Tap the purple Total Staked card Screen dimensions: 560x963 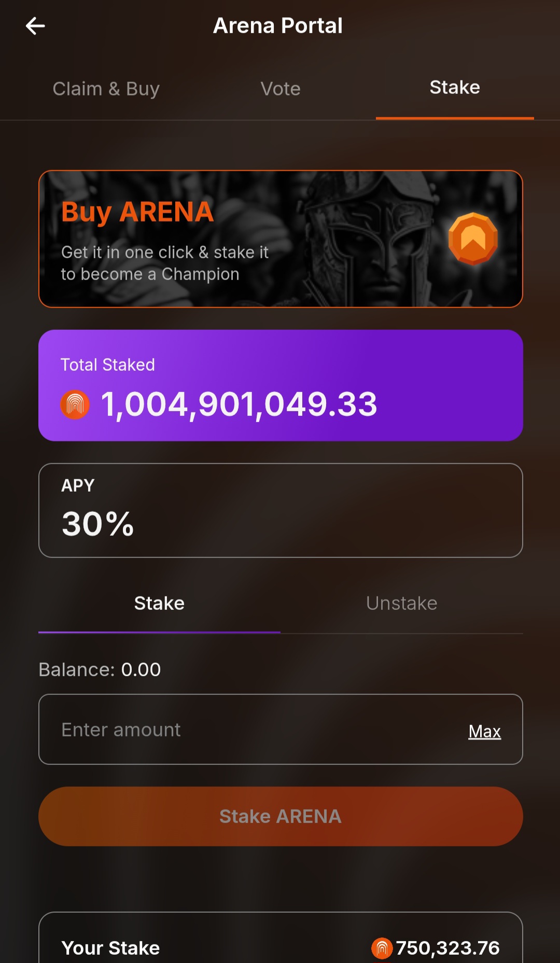(x=281, y=385)
